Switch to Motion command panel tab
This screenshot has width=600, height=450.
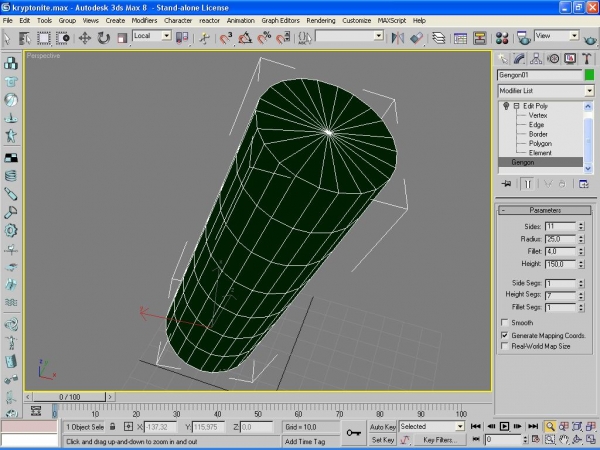click(x=553, y=59)
